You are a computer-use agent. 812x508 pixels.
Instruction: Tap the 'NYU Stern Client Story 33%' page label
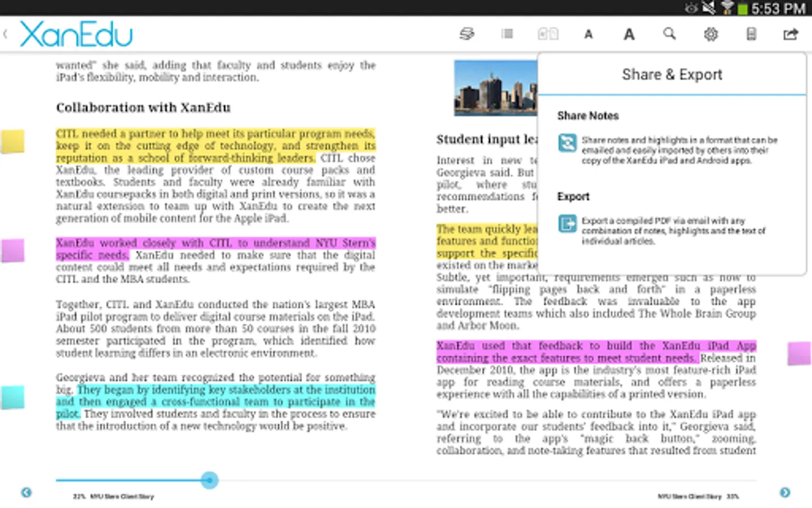(698, 497)
